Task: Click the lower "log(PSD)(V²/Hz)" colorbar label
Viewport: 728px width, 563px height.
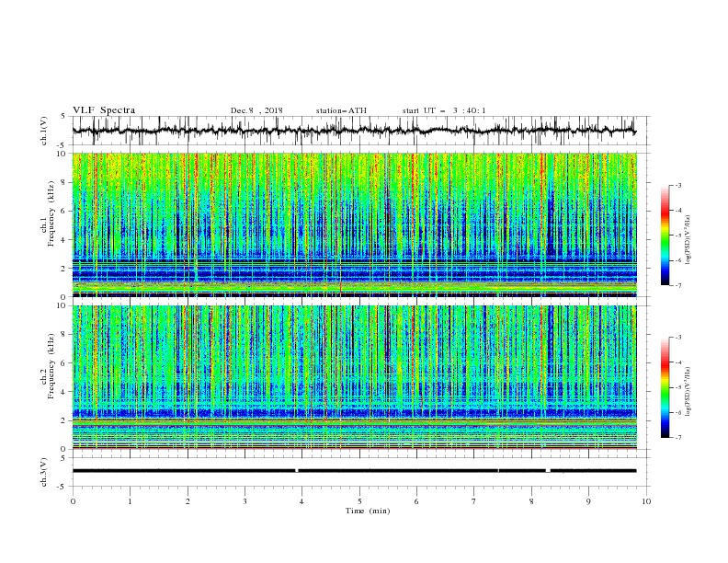Action: click(688, 392)
